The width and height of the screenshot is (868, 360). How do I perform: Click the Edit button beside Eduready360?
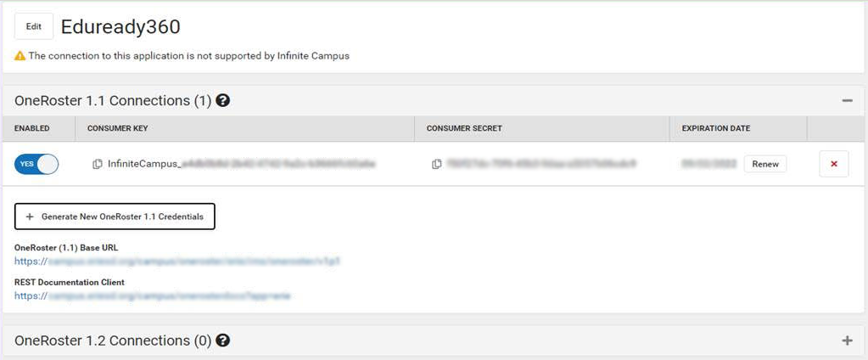[x=34, y=26]
